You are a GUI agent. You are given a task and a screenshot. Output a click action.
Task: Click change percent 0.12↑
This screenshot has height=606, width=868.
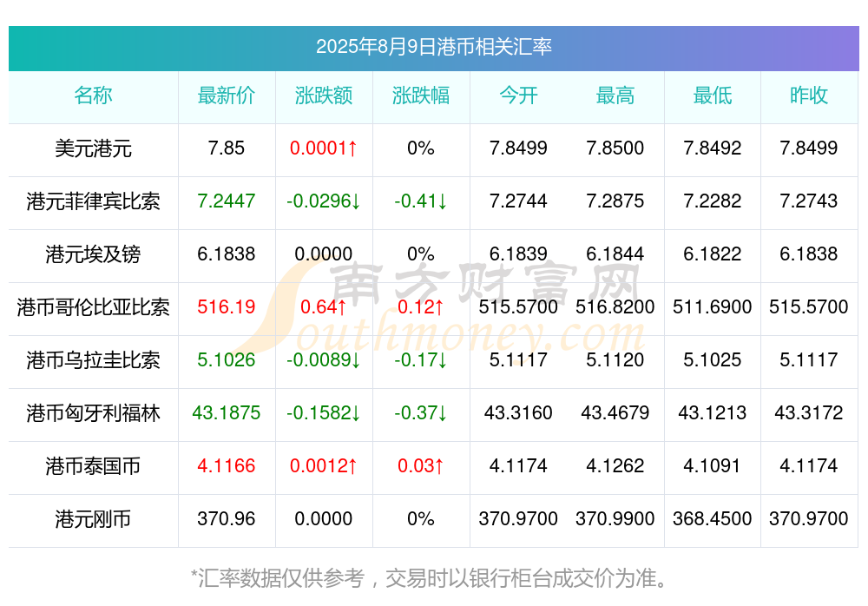[421, 306]
